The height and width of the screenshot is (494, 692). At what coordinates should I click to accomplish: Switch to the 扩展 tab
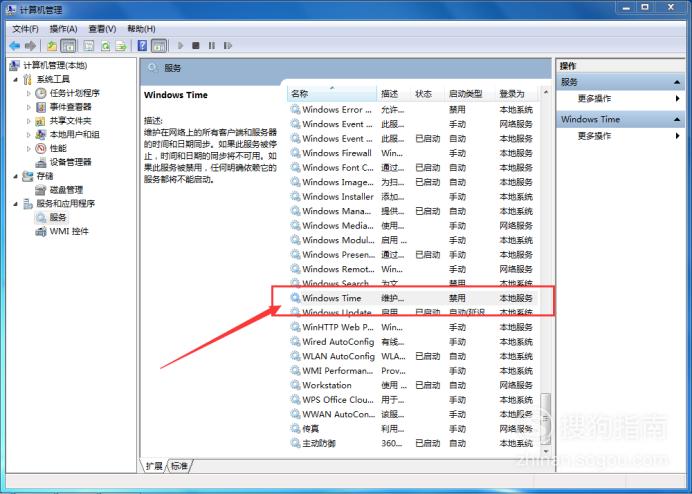154,466
